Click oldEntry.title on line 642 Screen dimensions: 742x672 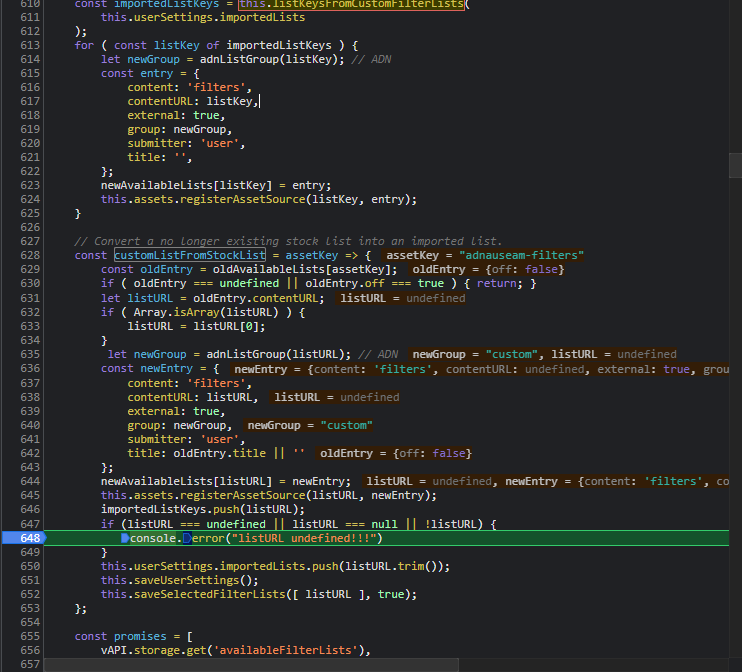pos(220,453)
